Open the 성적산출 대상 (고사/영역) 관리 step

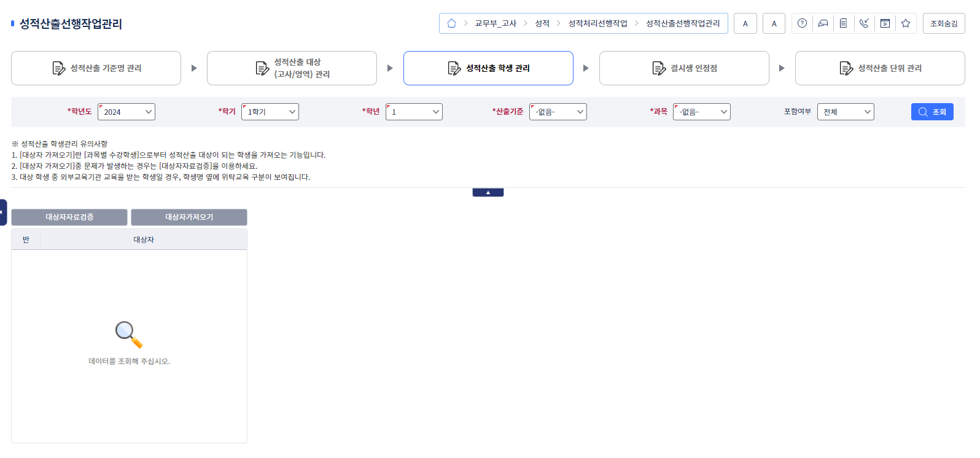coord(292,68)
